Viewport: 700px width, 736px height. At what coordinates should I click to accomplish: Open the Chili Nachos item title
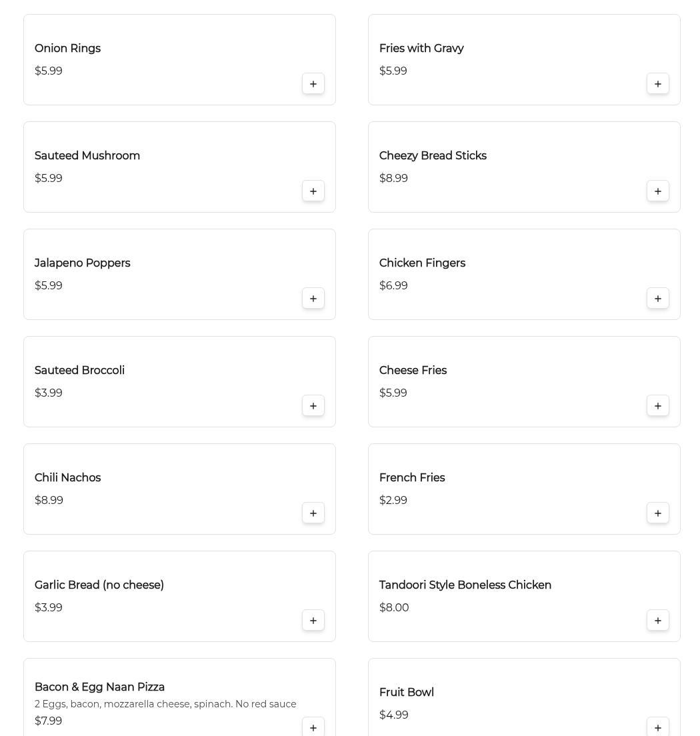67,478
